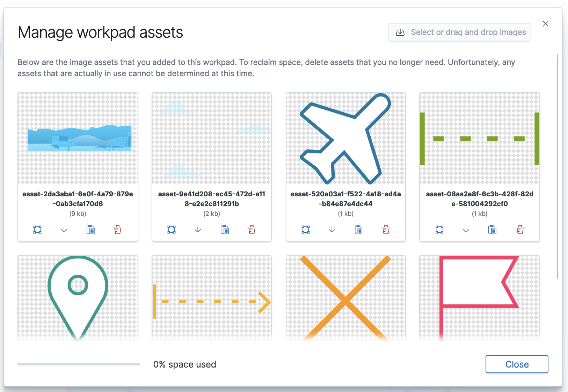Download the clouds asset
The image size is (568, 392).
pyautogui.click(x=198, y=230)
